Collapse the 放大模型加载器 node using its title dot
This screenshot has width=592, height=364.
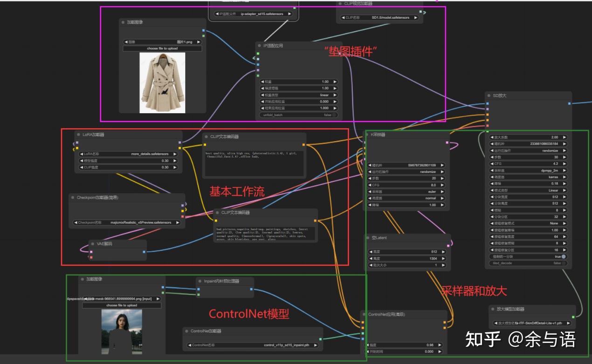tap(492, 309)
